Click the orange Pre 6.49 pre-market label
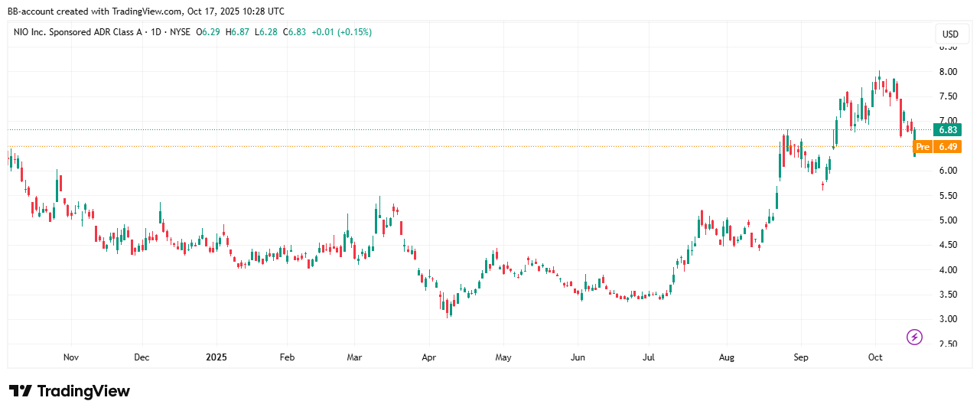The image size is (980, 414). (x=935, y=146)
